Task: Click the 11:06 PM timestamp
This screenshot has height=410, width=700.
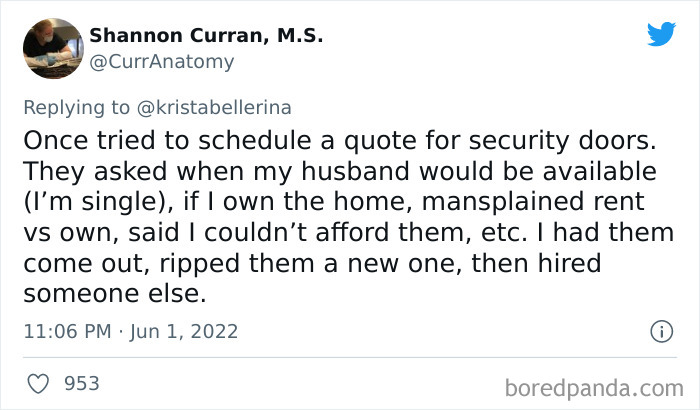Action: tap(68, 331)
